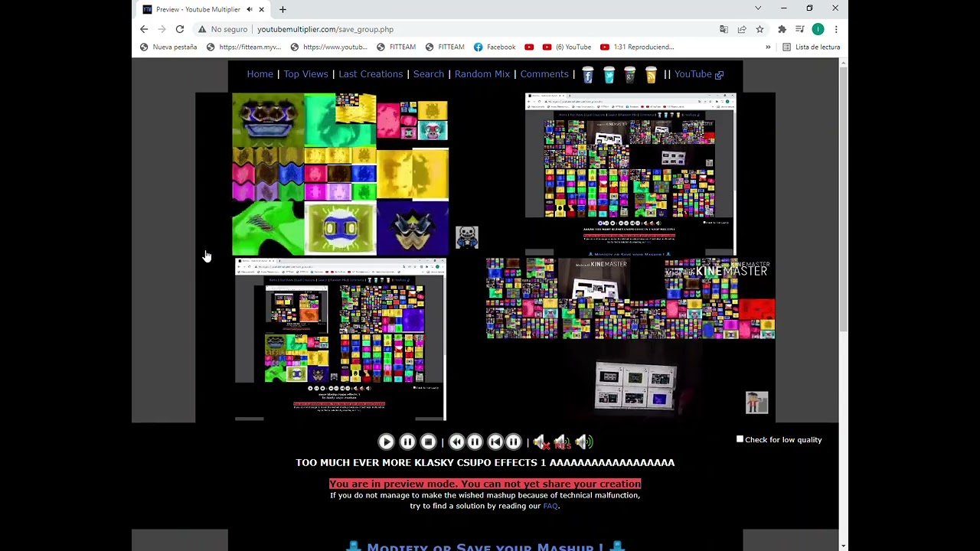Click the scrollbar up arrow
This screenshot has height=551, width=980.
pos(843,64)
